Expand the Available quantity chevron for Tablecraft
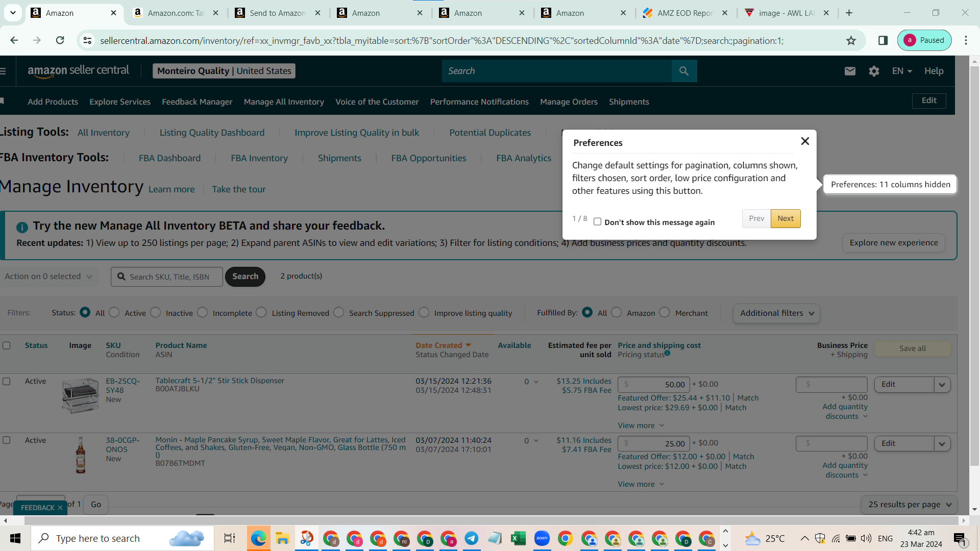 click(536, 382)
